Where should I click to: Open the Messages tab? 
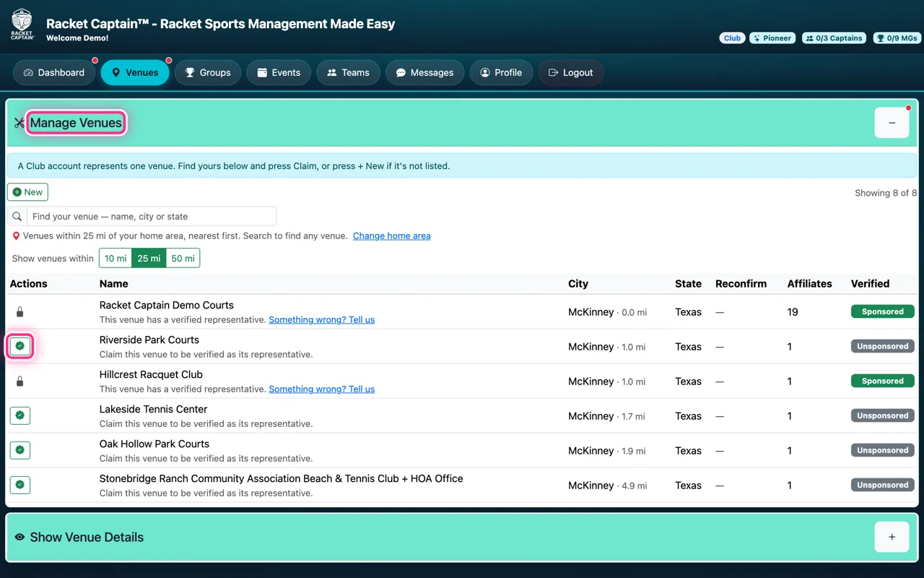(x=425, y=72)
